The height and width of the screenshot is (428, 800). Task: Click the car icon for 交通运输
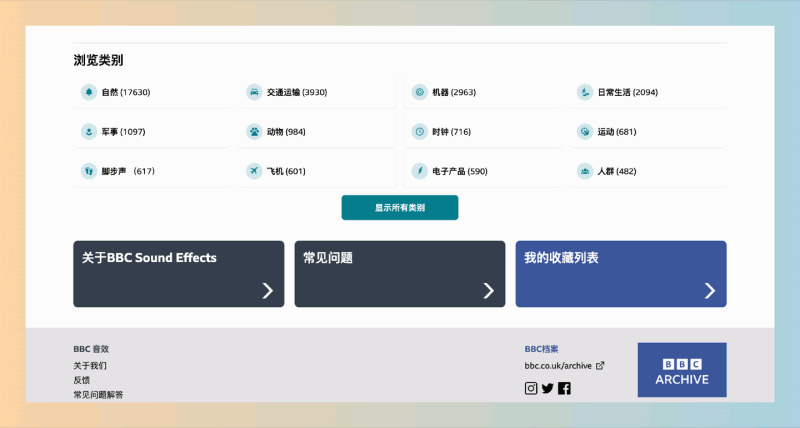tap(254, 92)
